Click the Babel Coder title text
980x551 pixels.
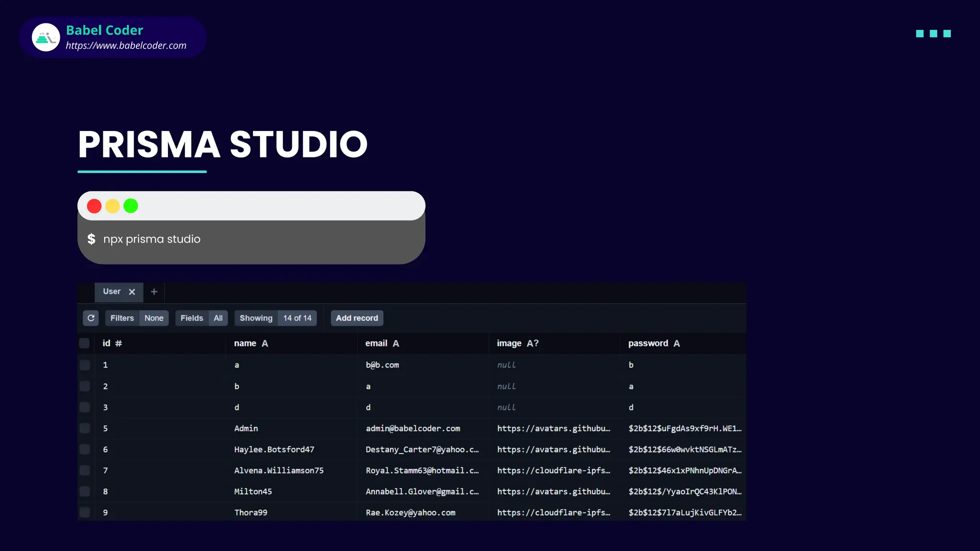pyautogui.click(x=104, y=30)
